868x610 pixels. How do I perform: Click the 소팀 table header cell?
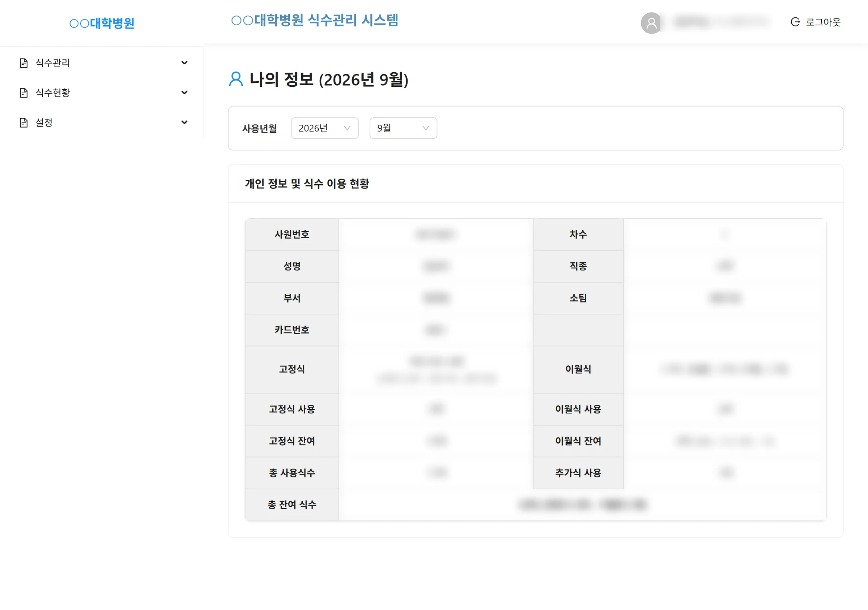pos(578,298)
